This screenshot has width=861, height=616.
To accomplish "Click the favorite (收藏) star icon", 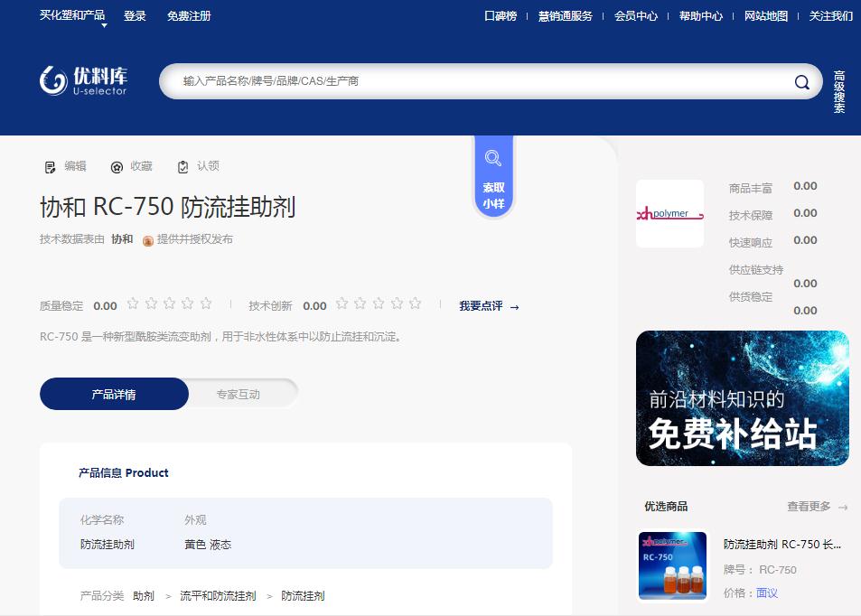I will tap(117, 167).
